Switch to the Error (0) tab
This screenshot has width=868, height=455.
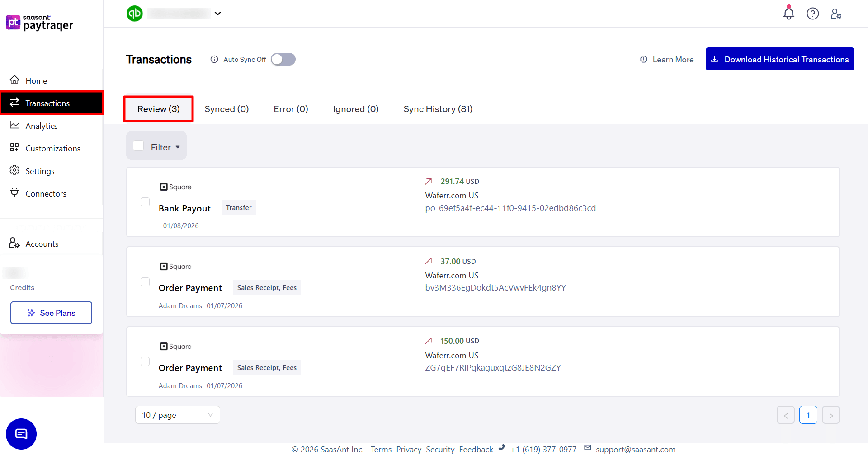291,109
